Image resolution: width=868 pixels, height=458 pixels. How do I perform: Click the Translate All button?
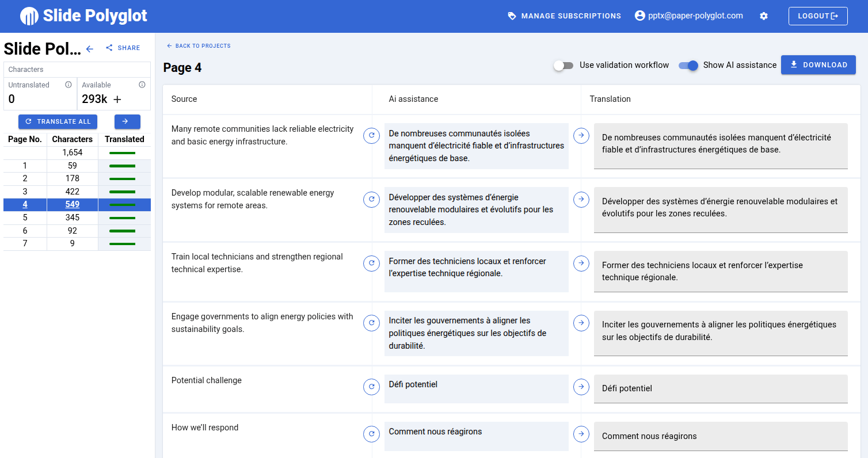click(x=58, y=121)
